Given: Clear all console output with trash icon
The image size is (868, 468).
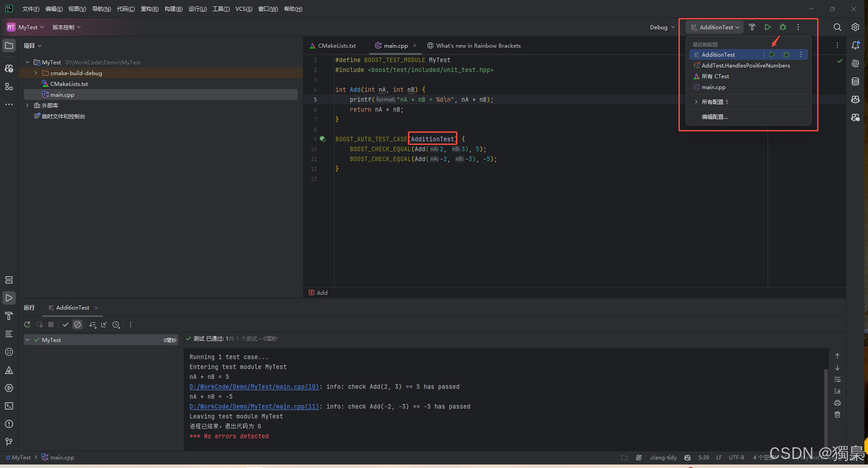Looking at the screenshot, I should pyautogui.click(x=837, y=414).
